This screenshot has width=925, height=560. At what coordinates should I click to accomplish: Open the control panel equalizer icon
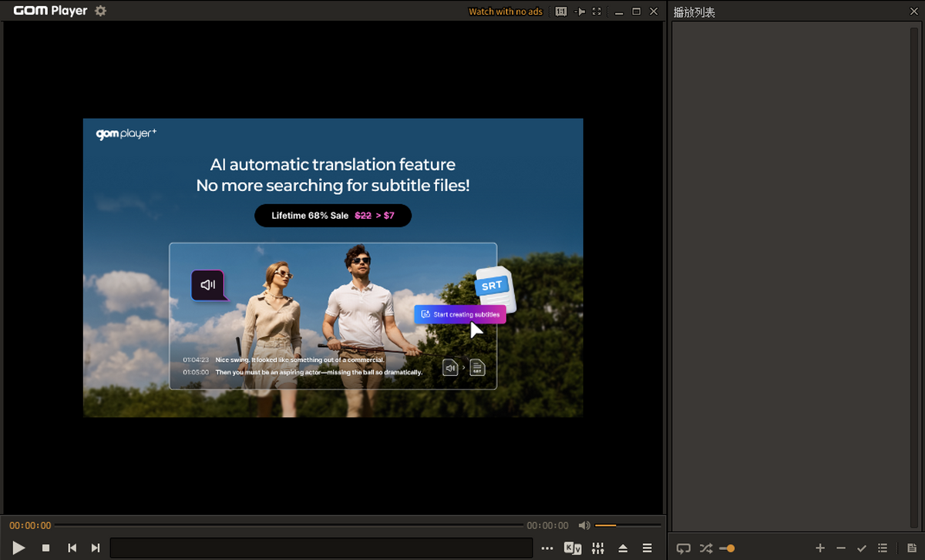(x=597, y=548)
